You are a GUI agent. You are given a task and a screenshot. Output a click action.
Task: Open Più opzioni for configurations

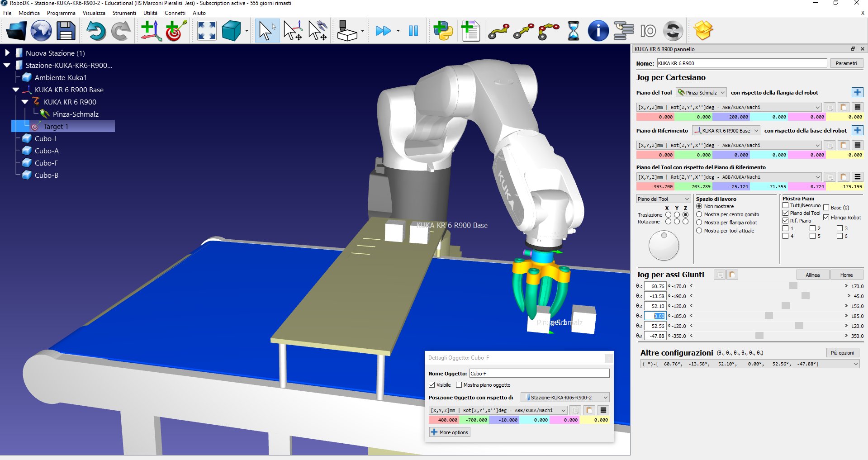842,353
